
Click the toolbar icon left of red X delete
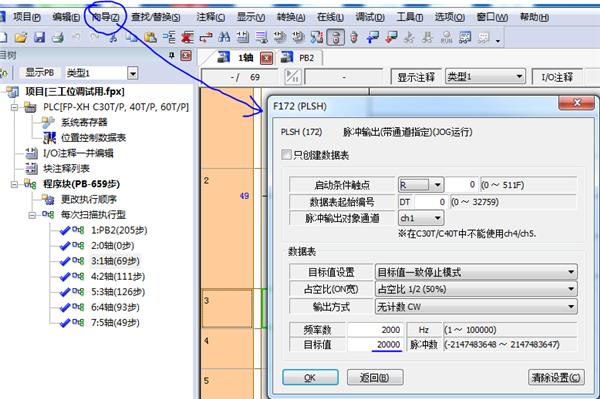(x=169, y=37)
